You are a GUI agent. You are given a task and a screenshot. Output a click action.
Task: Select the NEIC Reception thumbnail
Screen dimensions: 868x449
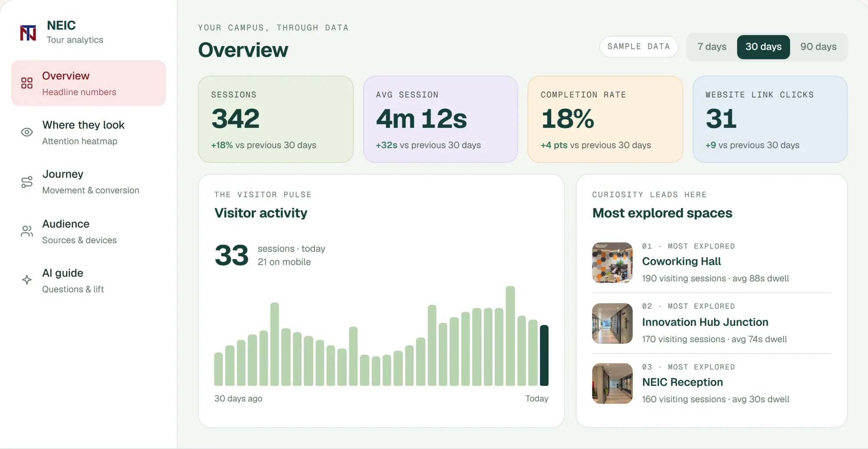tap(612, 383)
